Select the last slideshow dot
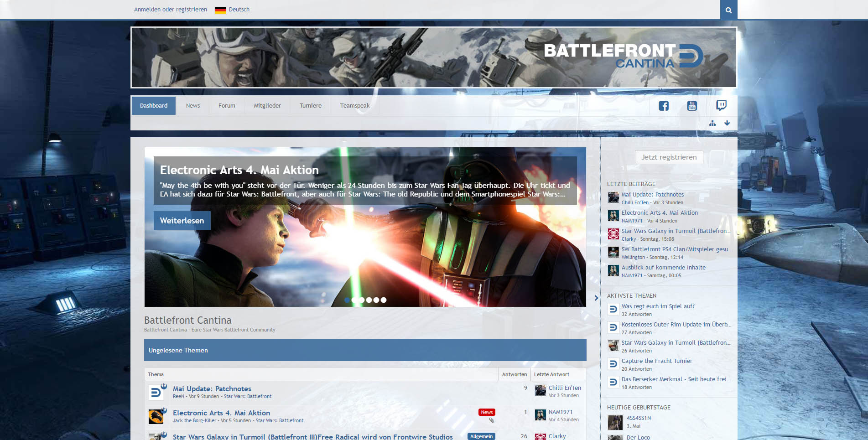868x440 pixels. (x=384, y=300)
